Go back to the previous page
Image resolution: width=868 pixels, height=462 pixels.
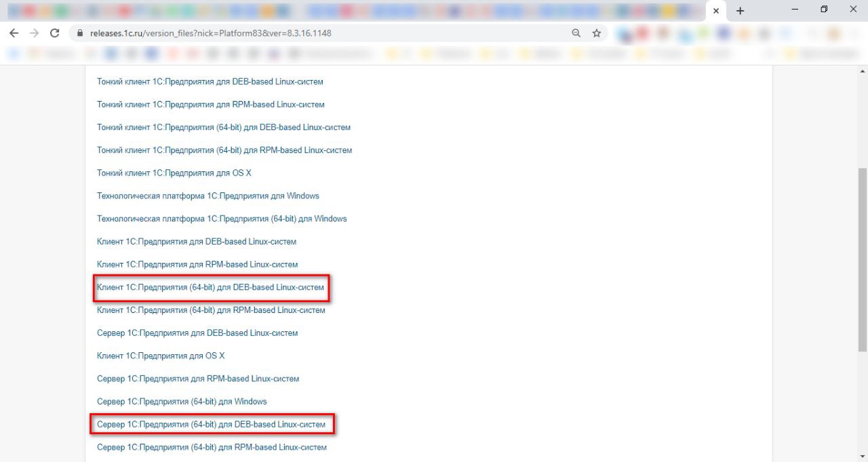pos(14,33)
